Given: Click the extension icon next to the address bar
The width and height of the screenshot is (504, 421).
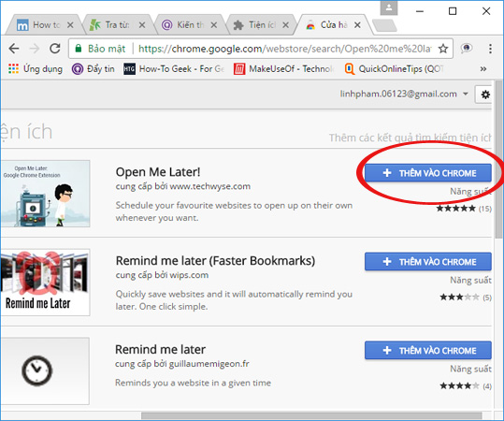Looking at the screenshot, I should coord(467,49).
